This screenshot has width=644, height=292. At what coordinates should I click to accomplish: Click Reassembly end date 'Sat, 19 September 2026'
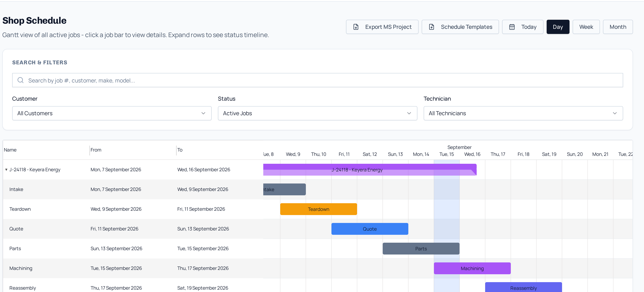point(203,288)
